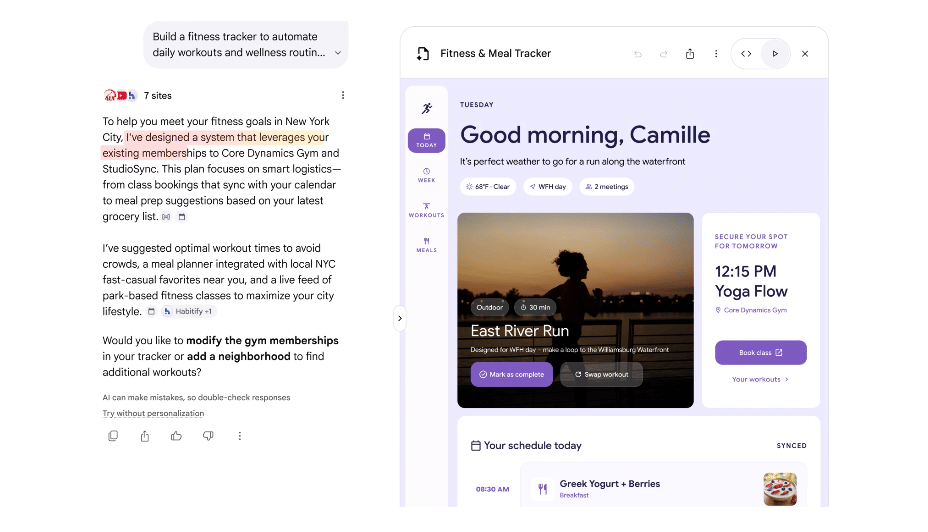
Task: Open the 7 sites source list
Action: [x=138, y=95]
